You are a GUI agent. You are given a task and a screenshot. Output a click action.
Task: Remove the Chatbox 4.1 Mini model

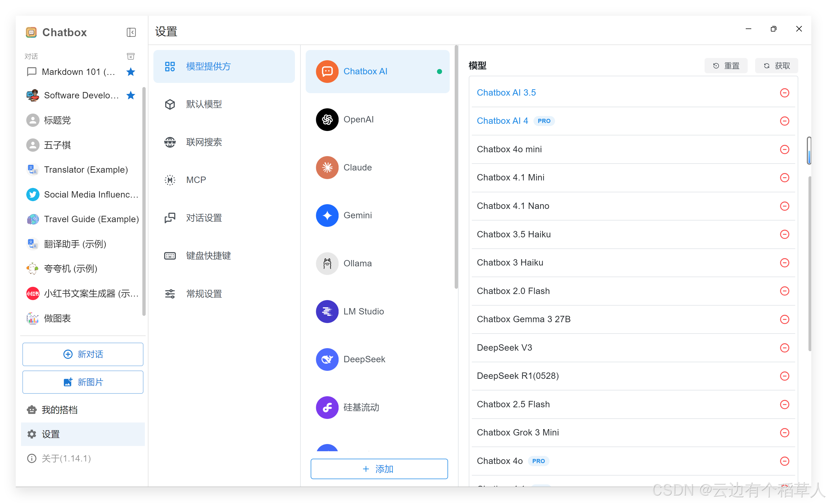784,177
